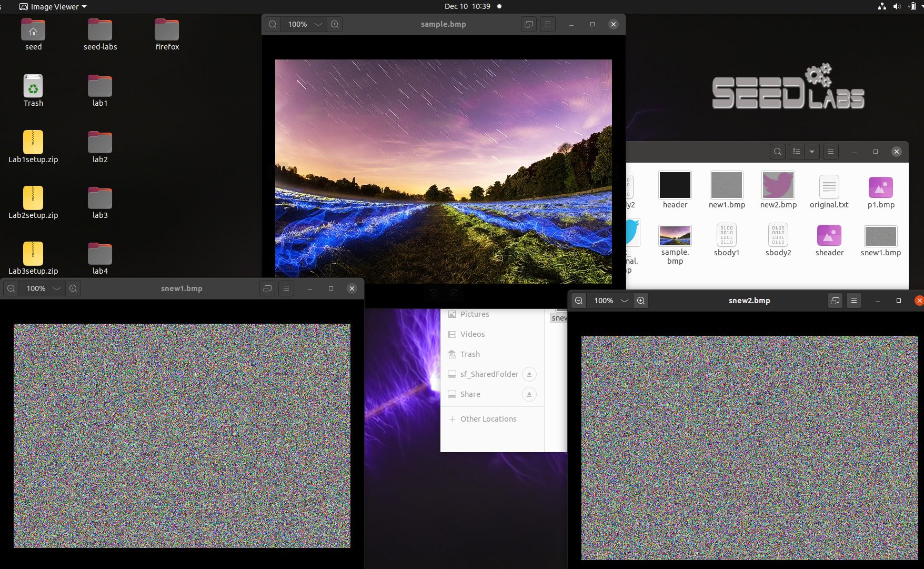Toggle fullscreen icon in snew1.bmp window
The width and height of the screenshot is (924, 569).
pyautogui.click(x=267, y=288)
